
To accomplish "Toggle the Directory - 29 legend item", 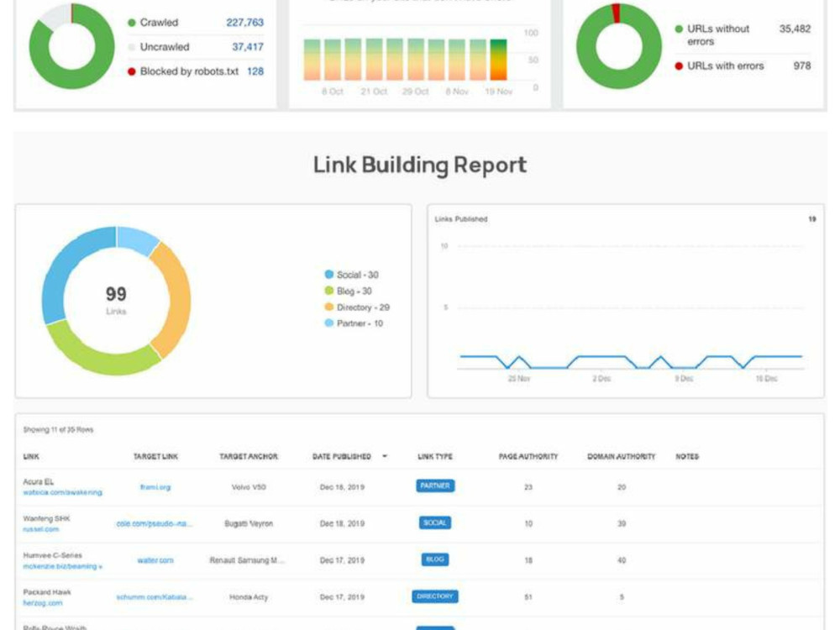I will tap(357, 307).
